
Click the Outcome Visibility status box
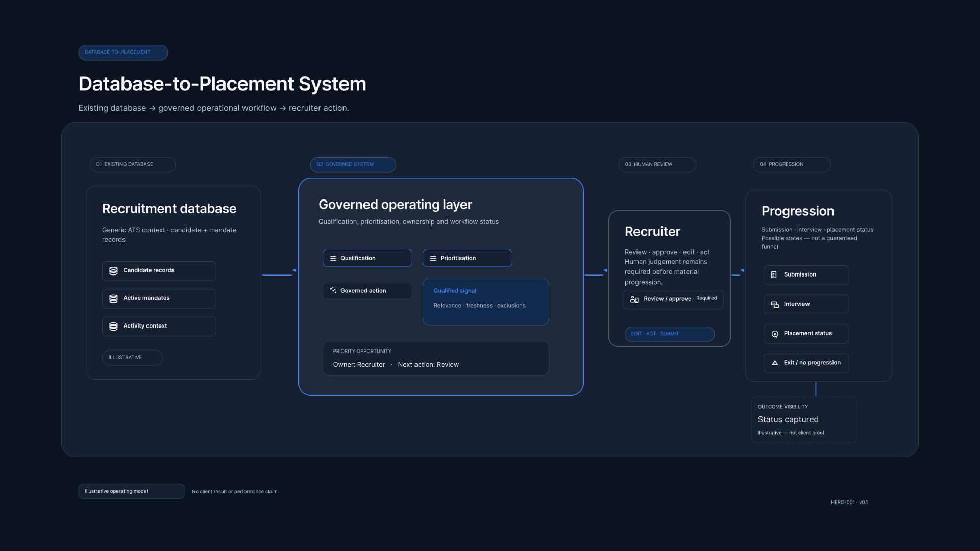tap(804, 420)
